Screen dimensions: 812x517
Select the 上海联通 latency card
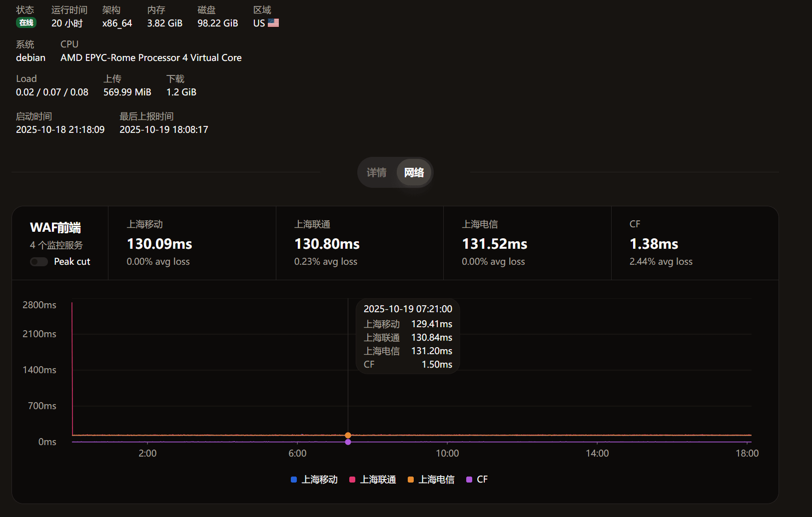(359, 243)
